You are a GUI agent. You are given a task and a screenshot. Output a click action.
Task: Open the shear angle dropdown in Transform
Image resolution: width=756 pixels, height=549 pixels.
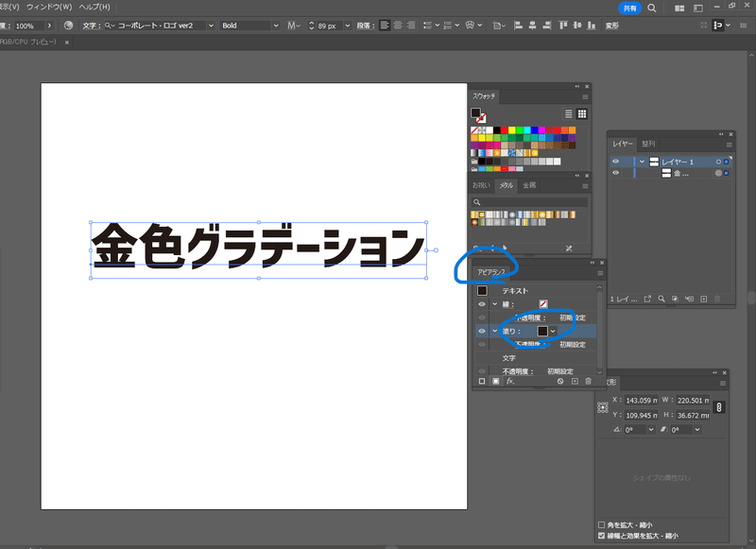[697, 429]
